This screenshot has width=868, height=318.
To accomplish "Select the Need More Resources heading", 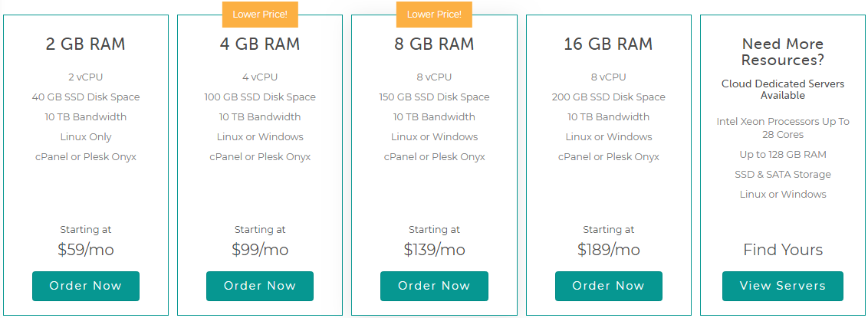I will tap(783, 52).
